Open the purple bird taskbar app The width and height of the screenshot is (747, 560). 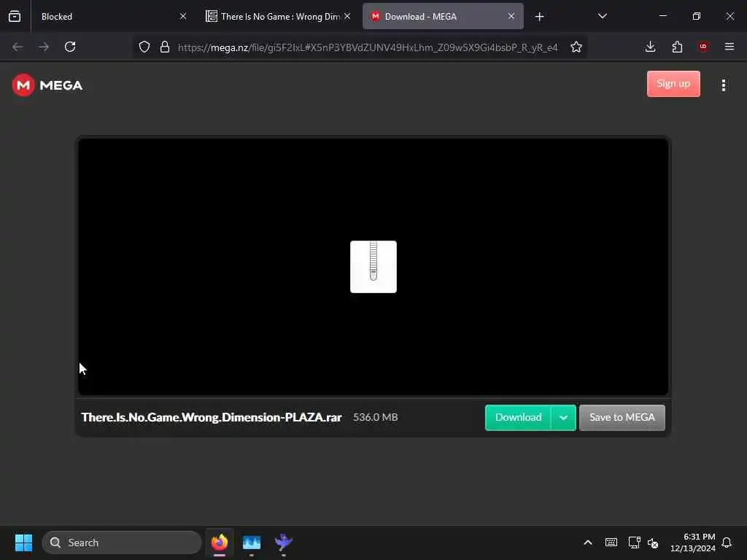(284, 542)
